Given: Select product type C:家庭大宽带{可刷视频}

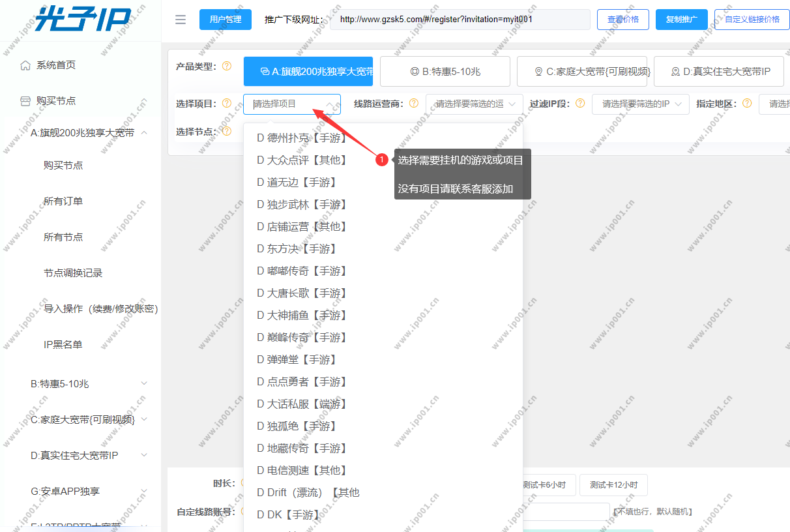Looking at the screenshot, I should pyautogui.click(x=582, y=72).
